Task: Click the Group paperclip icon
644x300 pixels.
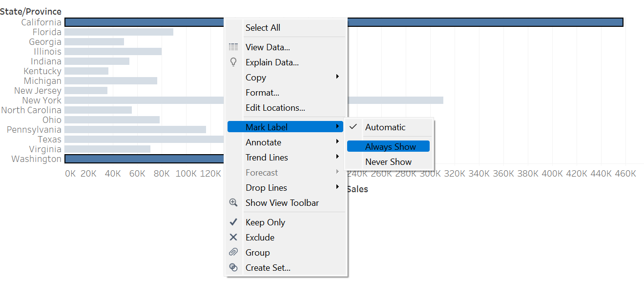Action: (x=233, y=252)
